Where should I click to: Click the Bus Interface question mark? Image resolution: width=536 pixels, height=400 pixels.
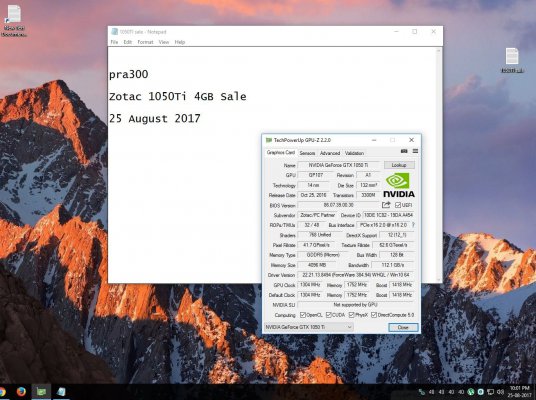(413, 225)
